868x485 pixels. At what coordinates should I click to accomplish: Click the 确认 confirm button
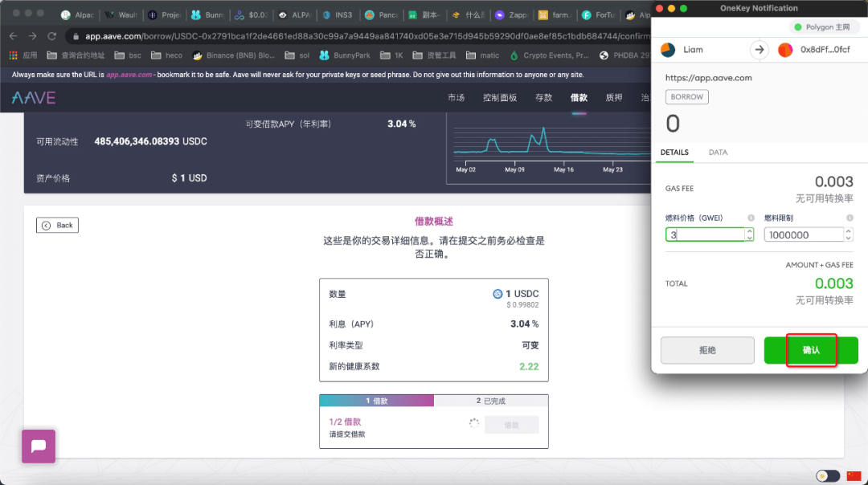(811, 350)
